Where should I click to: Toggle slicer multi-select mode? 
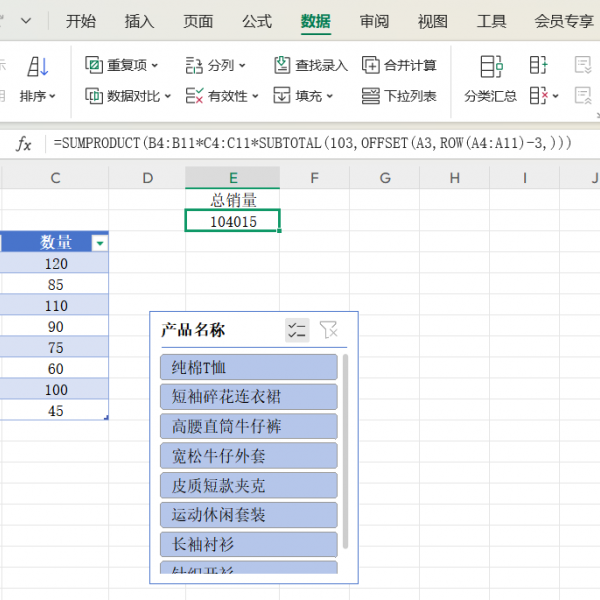pyautogui.click(x=297, y=330)
